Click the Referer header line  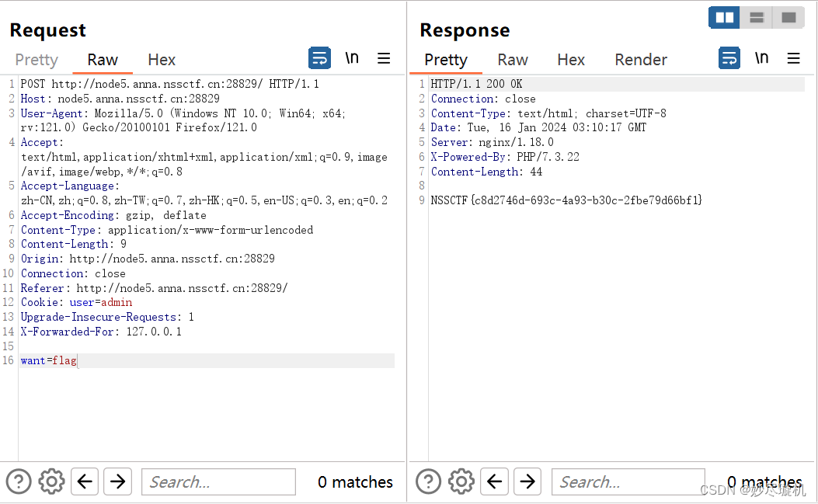154,288
